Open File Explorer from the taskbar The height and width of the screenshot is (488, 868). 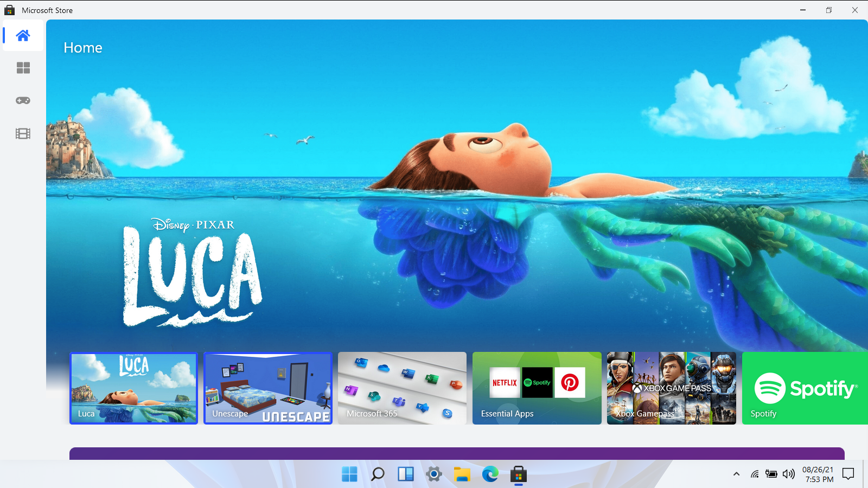pos(462,474)
